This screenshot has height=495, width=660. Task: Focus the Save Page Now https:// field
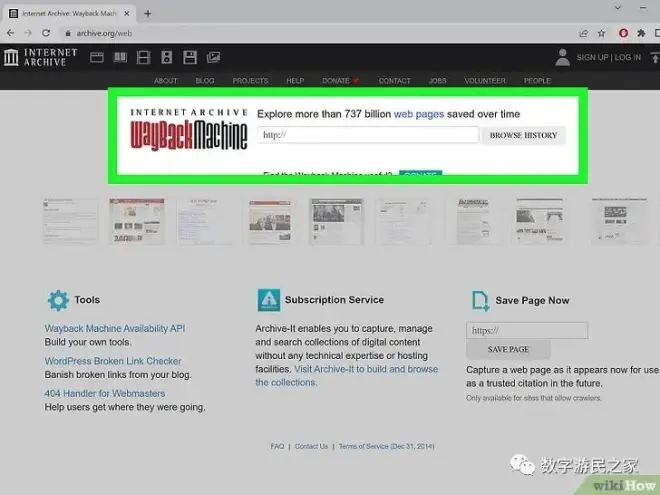point(527,330)
